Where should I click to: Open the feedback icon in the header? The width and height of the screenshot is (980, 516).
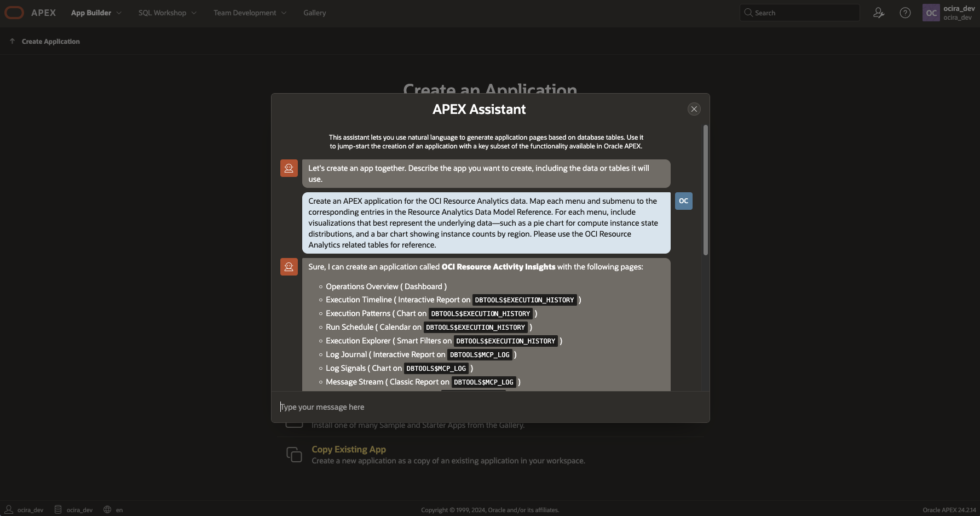(x=879, y=12)
